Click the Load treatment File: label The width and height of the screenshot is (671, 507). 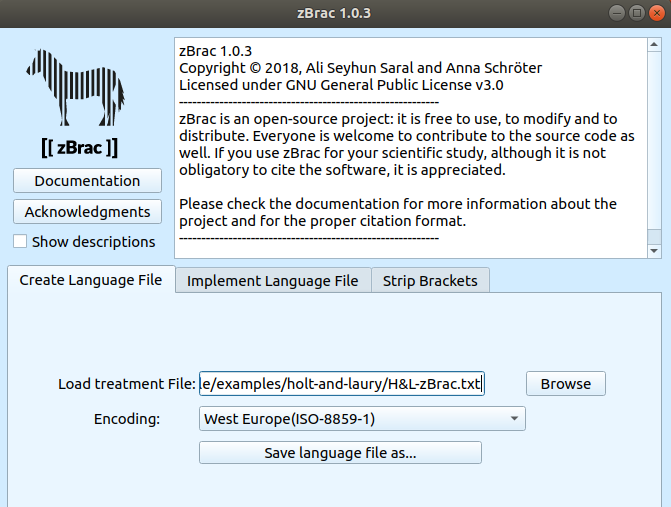(127, 384)
